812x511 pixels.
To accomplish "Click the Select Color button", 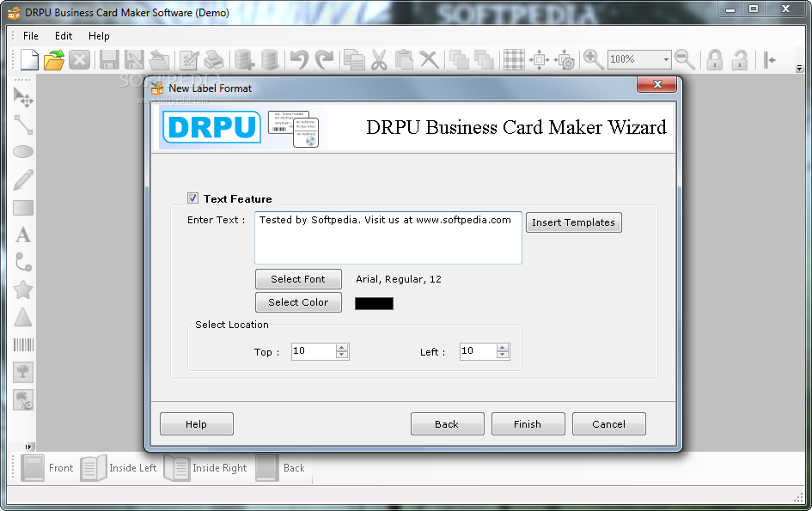I will tap(298, 302).
